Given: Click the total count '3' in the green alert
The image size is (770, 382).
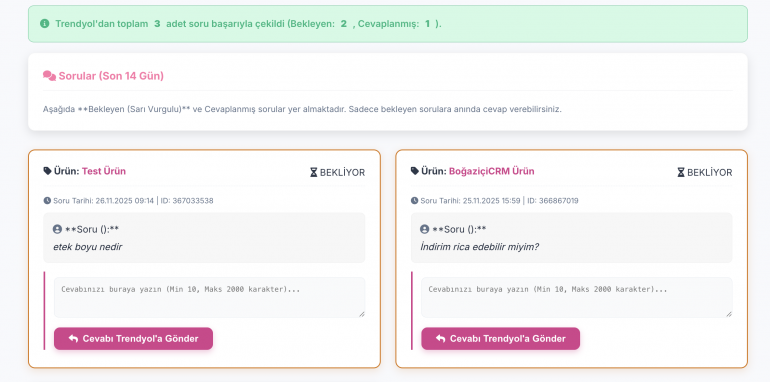Looking at the screenshot, I should pyautogui.click(x=157, y=24).
